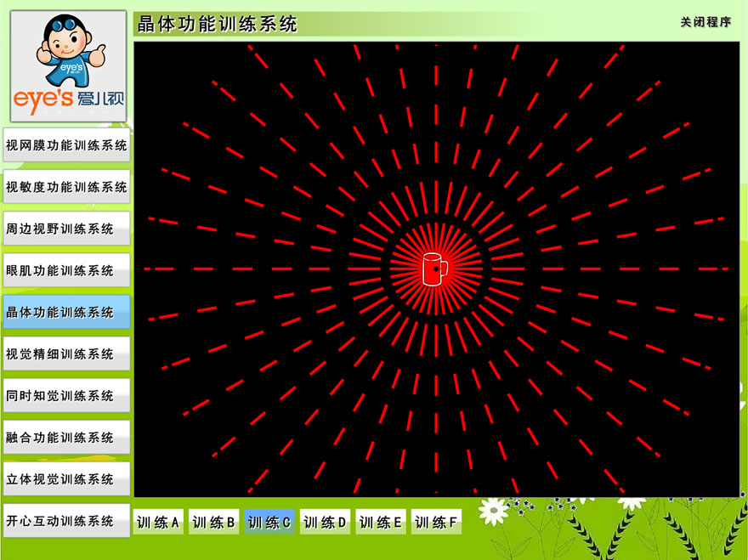The width and height of the screenshot is (748, 560).
Task: Open 视网膜功能训练系统 module
Action: click(x=66, y=144)
